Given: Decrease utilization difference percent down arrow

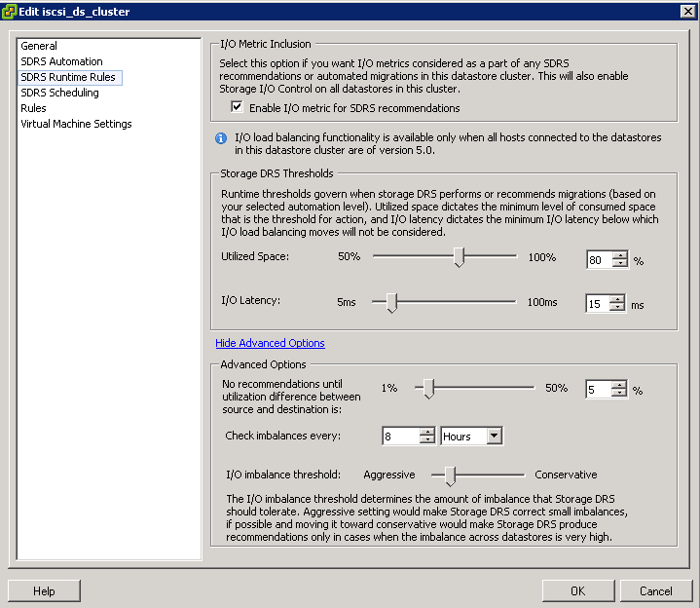Looking at the screenshot, I should pos(619,393).
